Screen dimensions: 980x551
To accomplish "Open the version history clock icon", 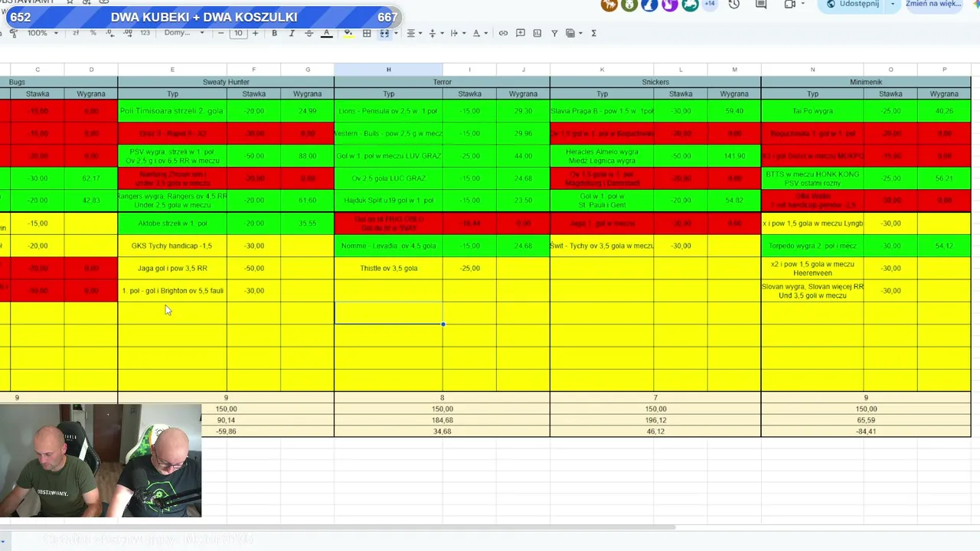I will (734, 5).
